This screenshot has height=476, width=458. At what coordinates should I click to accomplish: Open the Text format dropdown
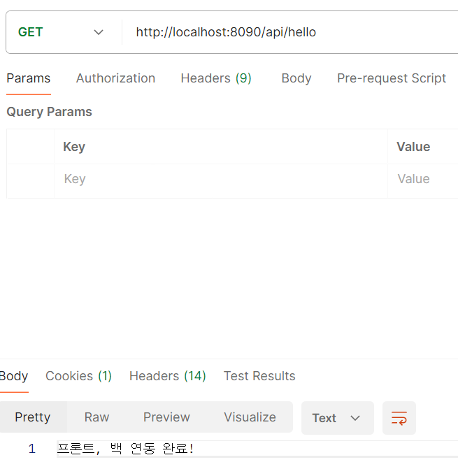click(x=338, y=418)
